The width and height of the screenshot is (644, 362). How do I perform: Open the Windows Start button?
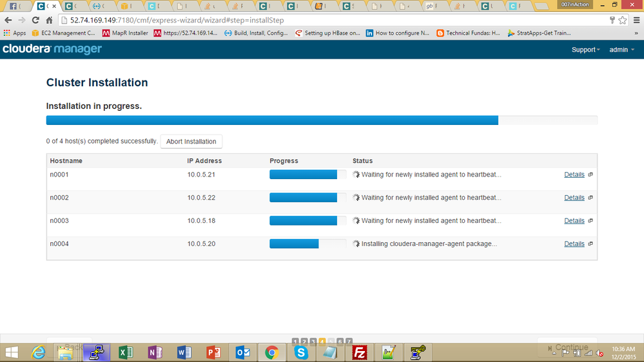coord(12,352)
